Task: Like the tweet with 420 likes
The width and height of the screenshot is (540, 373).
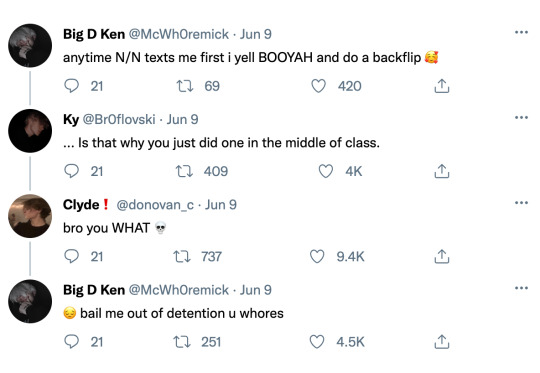Action: click(x=319, y=86)
